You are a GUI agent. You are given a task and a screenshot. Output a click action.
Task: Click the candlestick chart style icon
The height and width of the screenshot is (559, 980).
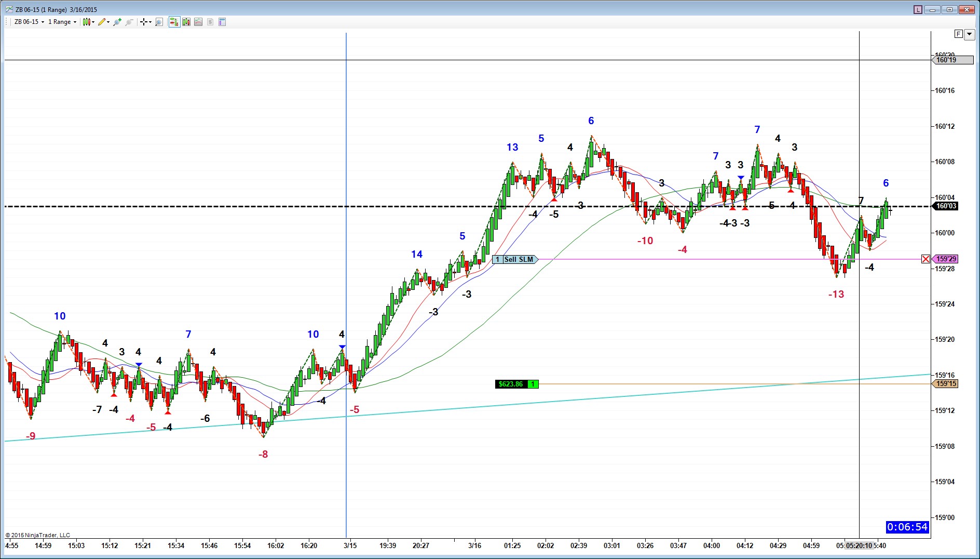coord(86,22)
